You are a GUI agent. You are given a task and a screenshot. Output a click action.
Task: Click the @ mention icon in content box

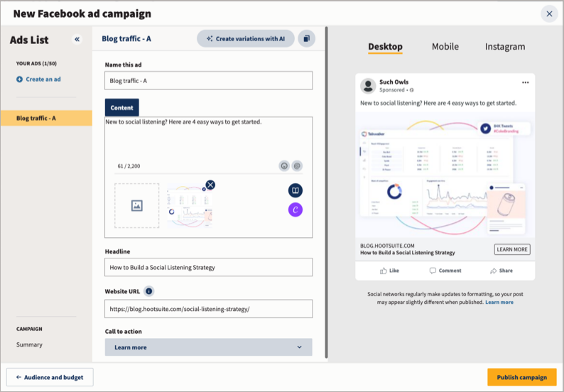[x=297, y=165]
